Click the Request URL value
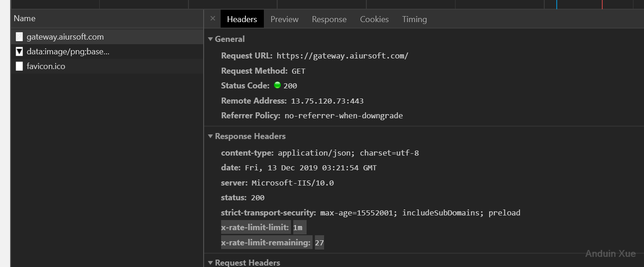This screenshot has width=644, height=267. click(x=342, y=56)
